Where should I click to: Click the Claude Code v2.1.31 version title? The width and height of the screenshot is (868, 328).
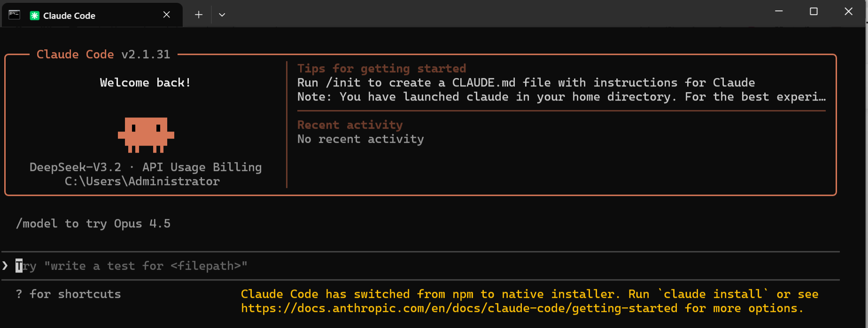[103, 55]
